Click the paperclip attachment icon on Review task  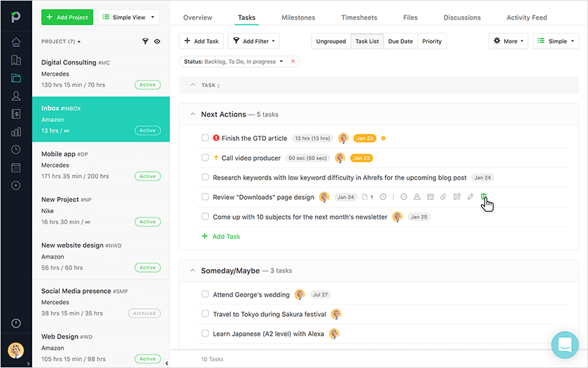[443, 197]
